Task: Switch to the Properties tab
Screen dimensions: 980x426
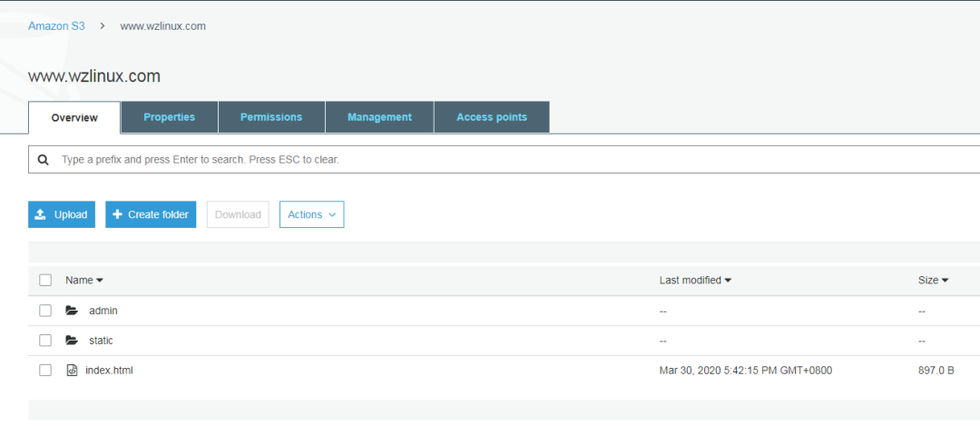Action: pos(170,117)
